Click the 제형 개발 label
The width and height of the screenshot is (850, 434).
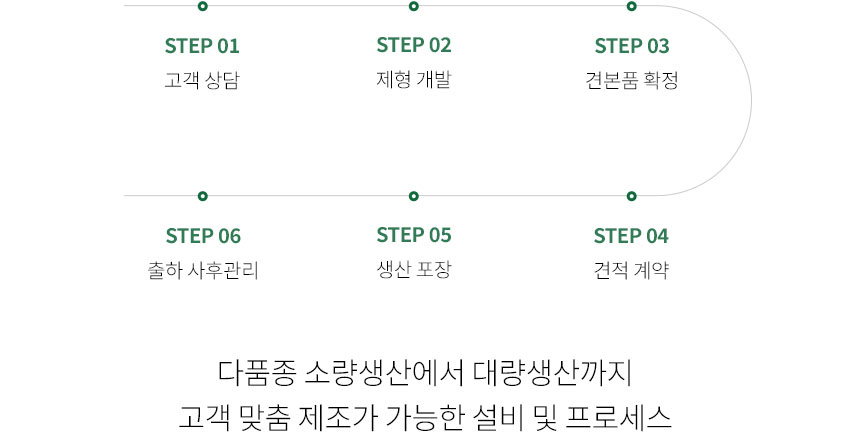coord(414,79)
